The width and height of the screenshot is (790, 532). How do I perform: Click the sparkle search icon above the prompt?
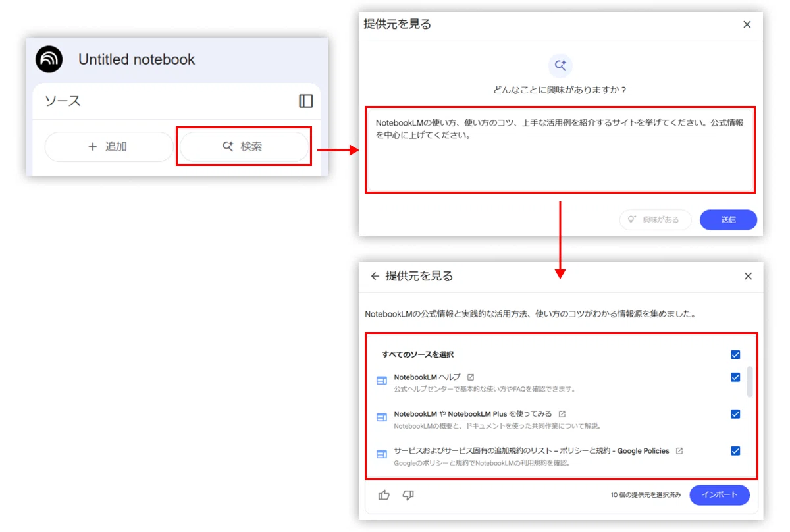[560, 65]
